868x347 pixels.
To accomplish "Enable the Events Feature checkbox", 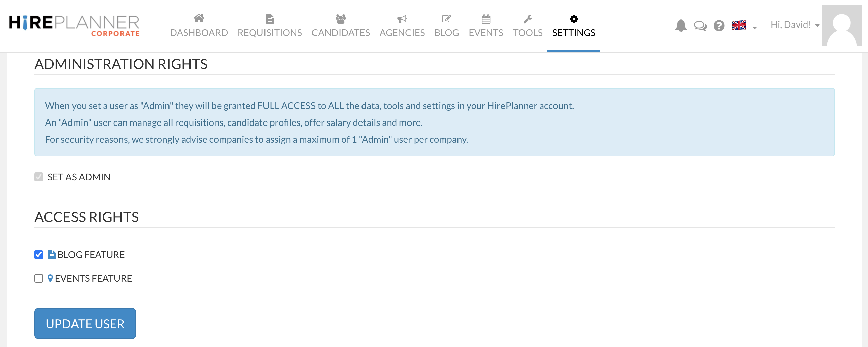I will (x=38, y=278).
